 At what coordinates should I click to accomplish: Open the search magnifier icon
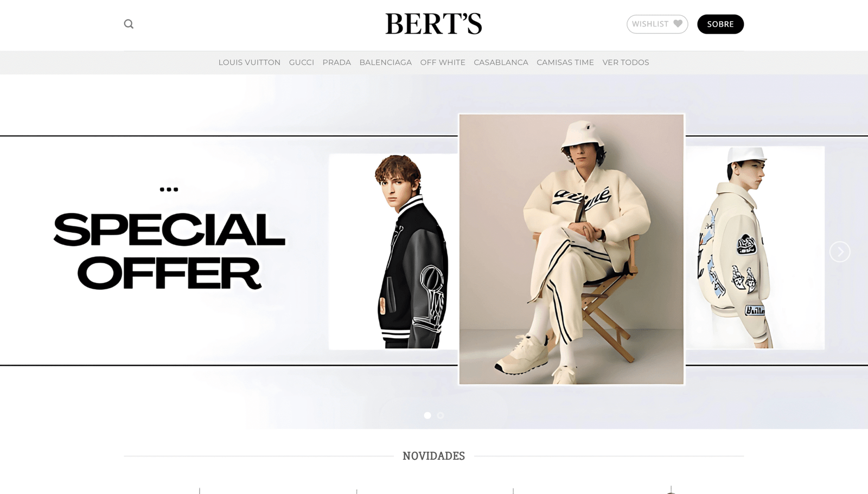[129, 24]
